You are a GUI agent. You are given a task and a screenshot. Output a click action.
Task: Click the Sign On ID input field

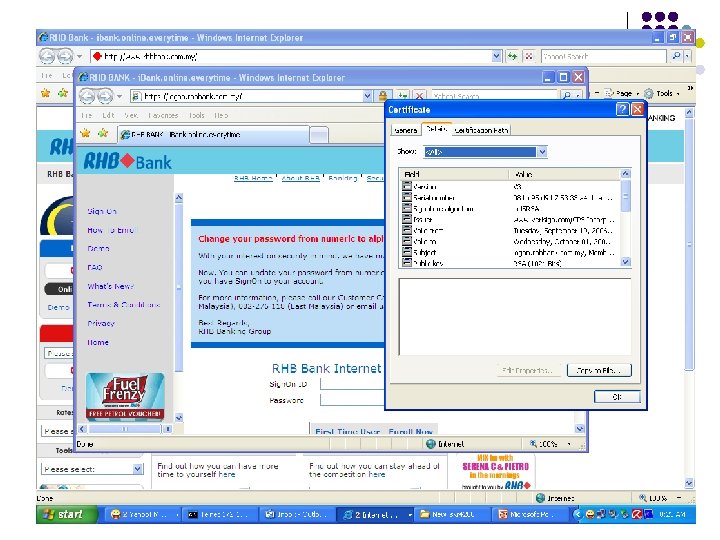click(352, 384)
